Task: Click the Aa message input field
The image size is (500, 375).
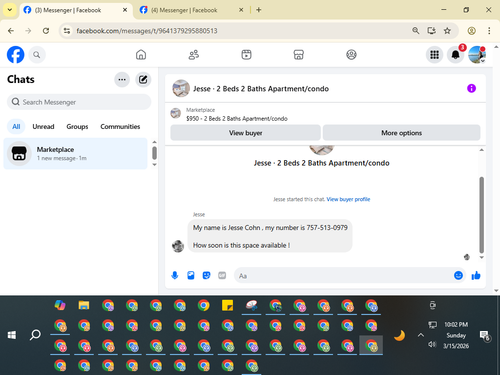Action: pyautogui.click(x=343, y=276)
